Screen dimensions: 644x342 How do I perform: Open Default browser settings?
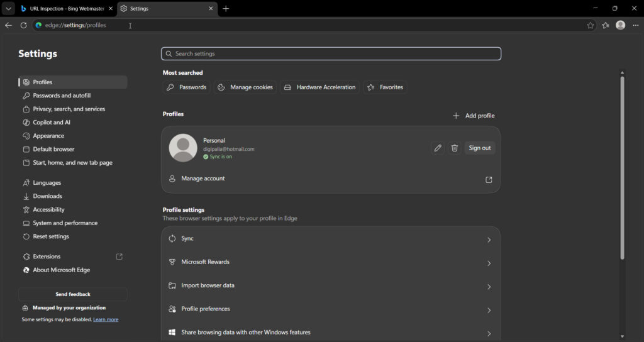click(x=73, y=149)
